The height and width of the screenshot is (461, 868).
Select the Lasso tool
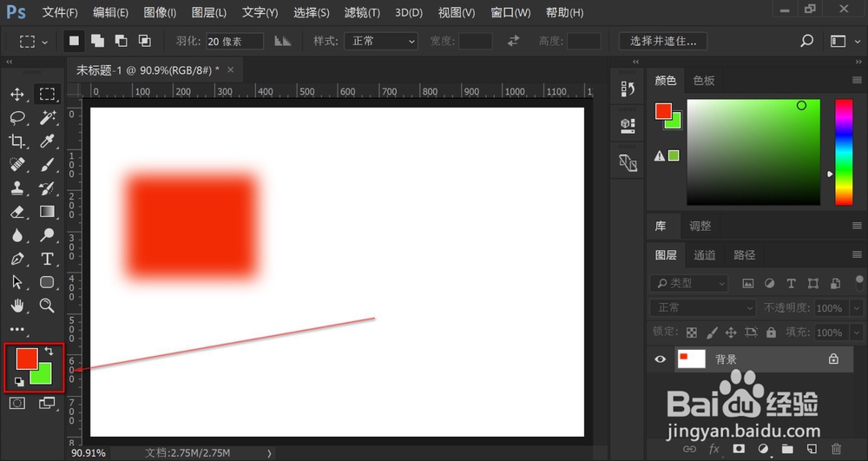tap(17, 117)
